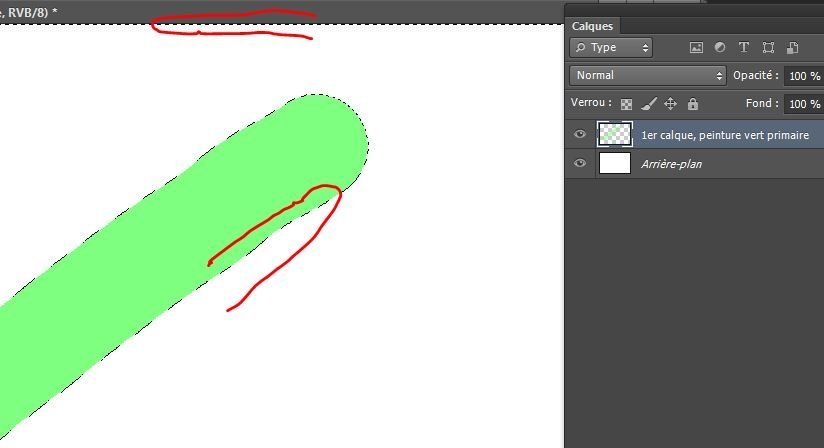Select the Arrière-plan layer name
Image resolution: width=824 pixels, height=448 pixels.
click(672, 163)
